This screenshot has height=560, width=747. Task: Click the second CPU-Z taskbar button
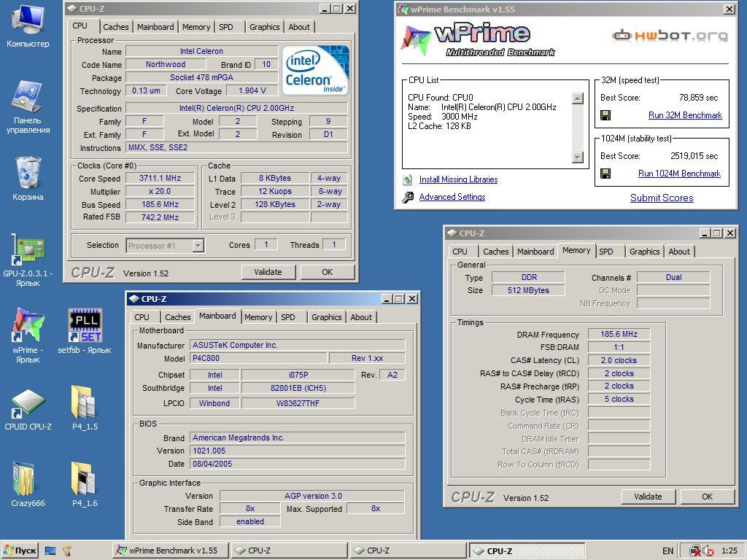tap(408, 551)
